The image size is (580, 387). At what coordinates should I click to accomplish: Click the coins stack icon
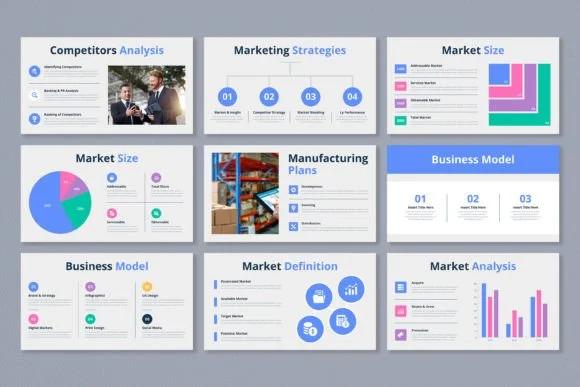click(310, 329)
